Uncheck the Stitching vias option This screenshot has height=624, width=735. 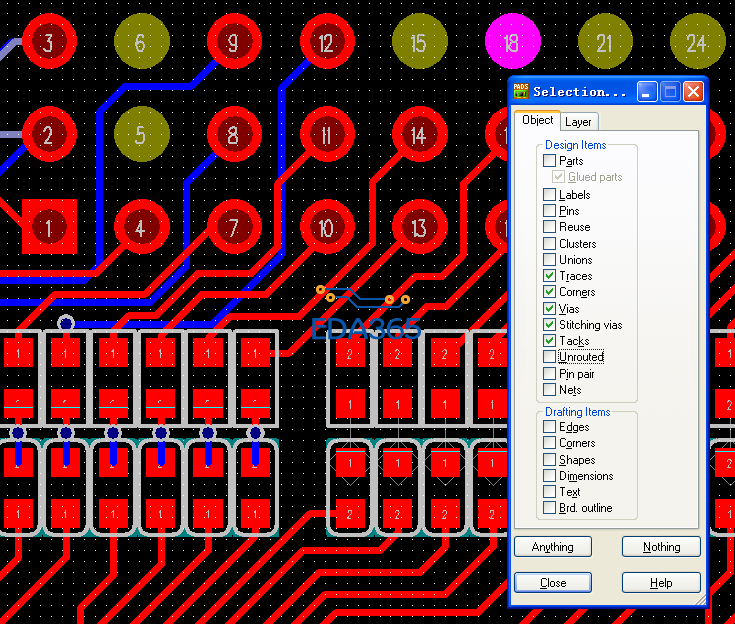549,325
